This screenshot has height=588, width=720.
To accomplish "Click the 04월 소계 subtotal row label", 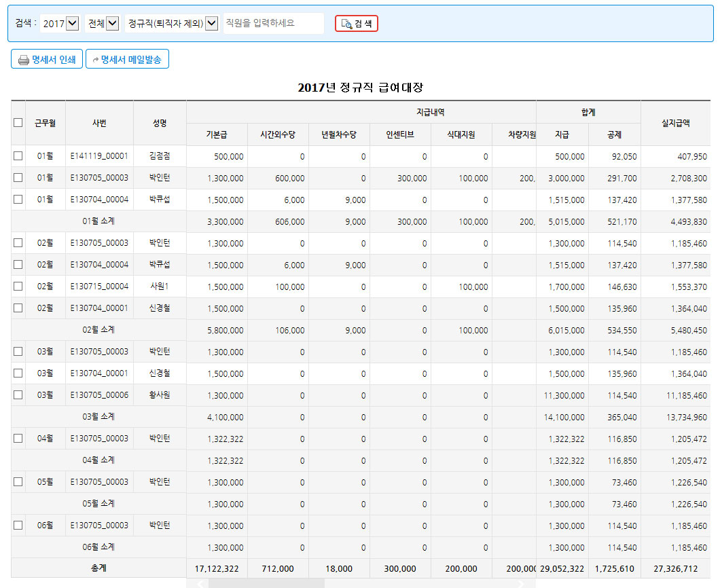I will click(x=98, y=460).
